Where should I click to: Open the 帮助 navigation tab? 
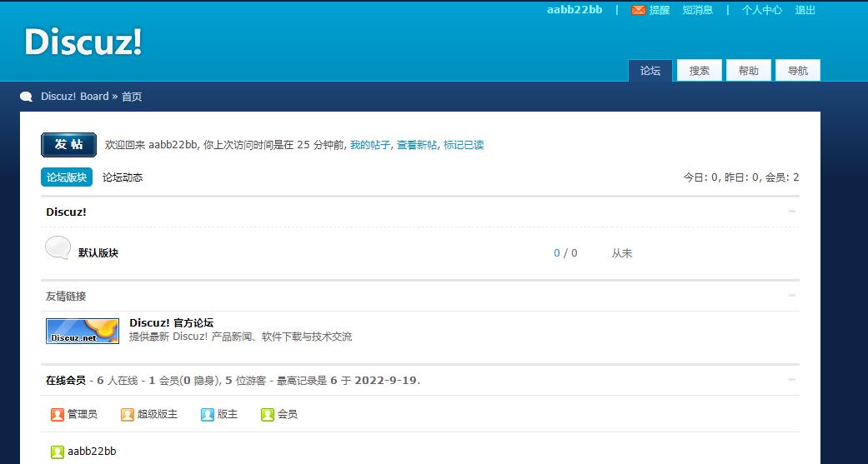tap(748, 71)
